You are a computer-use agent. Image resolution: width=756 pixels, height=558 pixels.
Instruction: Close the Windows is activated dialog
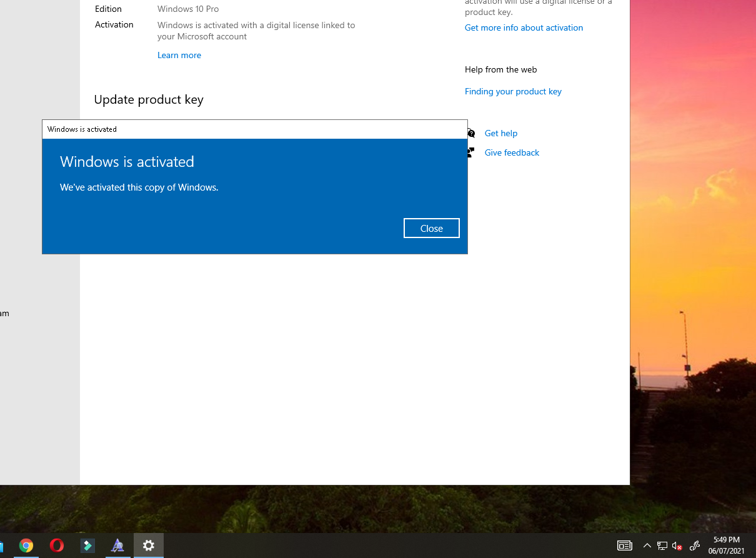(431, 228)
